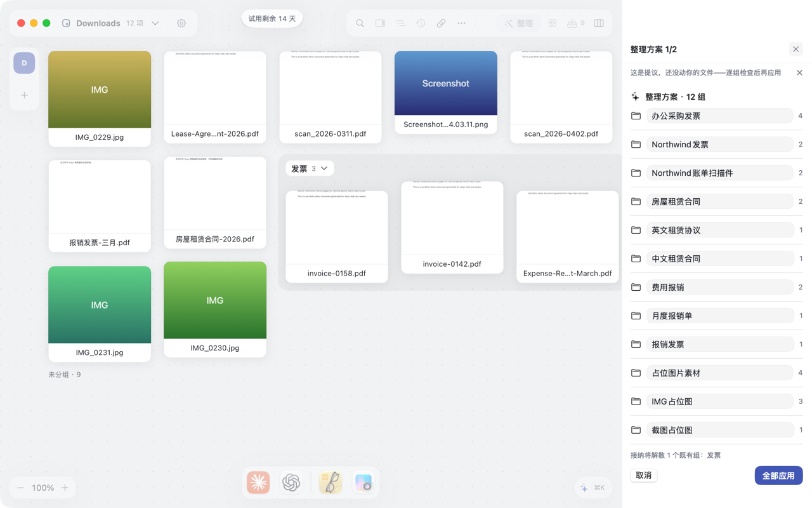
Task: Zoom in with the plus button
Action: [65, 488]
